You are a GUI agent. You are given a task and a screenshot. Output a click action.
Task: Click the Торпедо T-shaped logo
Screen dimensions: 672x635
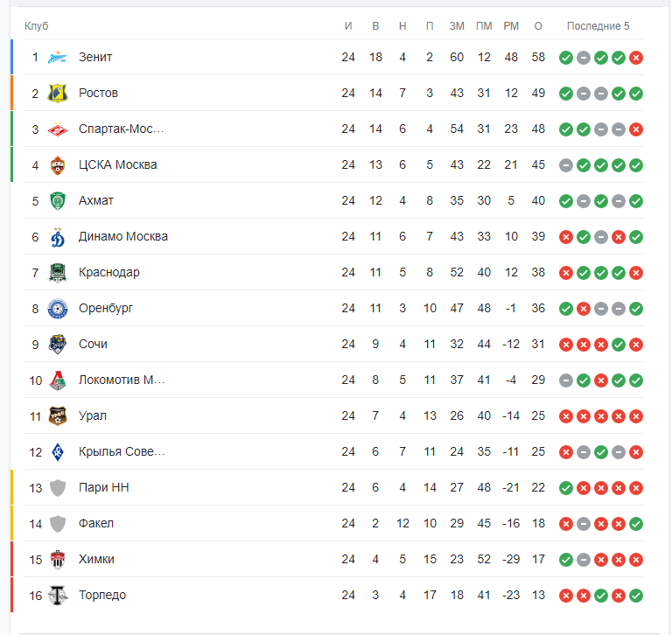click(58, 596)
